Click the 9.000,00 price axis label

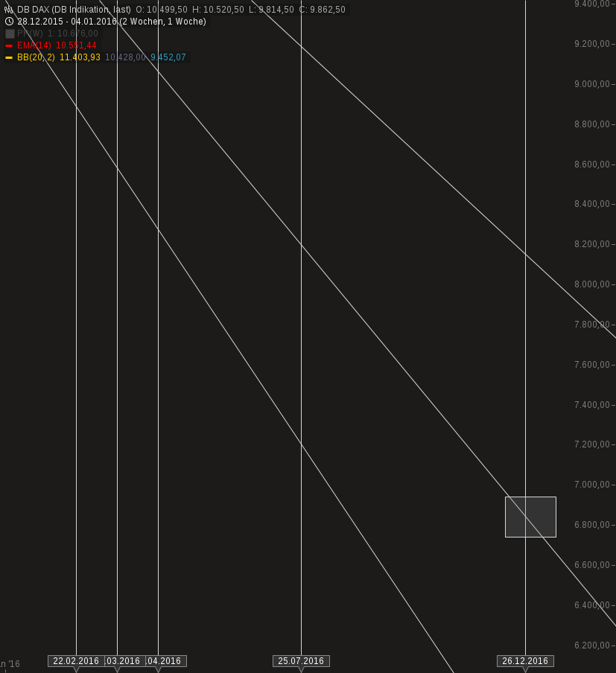592,84
